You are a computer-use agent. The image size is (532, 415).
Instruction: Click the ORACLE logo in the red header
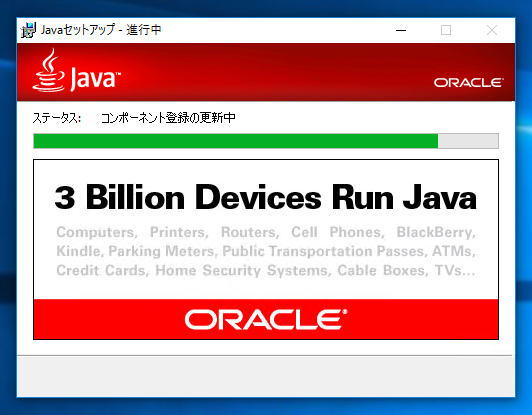coord(469,82)
